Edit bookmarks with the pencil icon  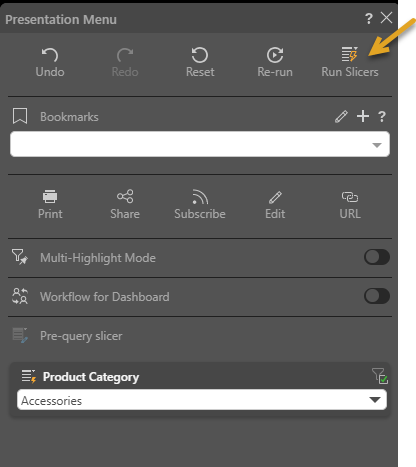[x=341, y=117]
